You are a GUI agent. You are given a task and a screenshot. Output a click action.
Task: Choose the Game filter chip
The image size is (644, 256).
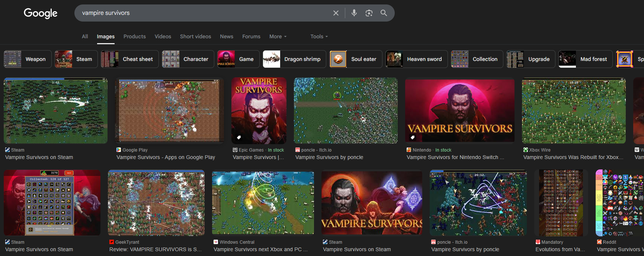point(238,59)
